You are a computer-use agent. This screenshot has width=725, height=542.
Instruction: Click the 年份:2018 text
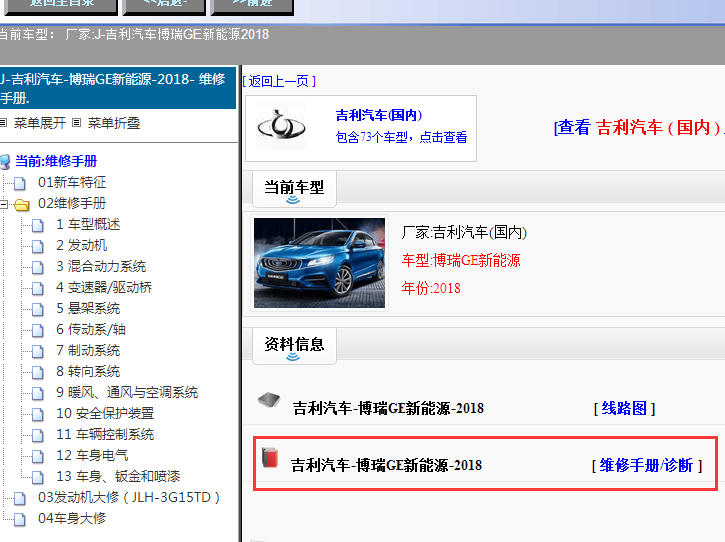point(431,288)
